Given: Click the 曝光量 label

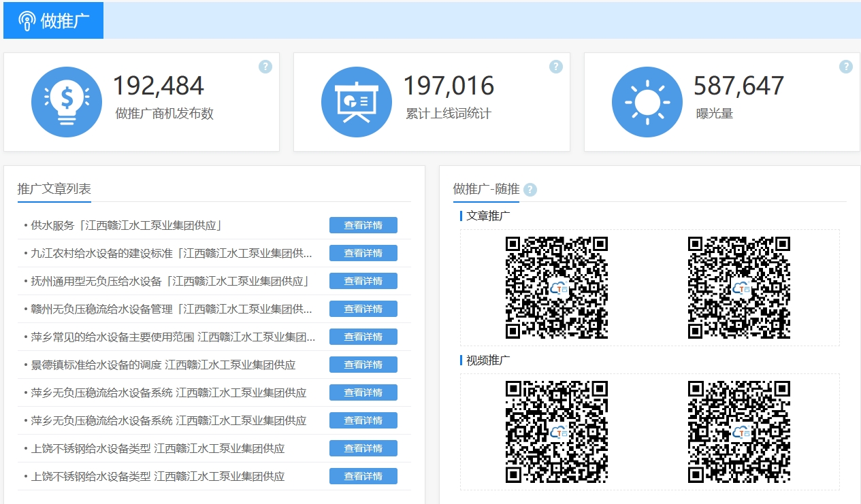Looking at the screenshot, I should tap(715, 114).
